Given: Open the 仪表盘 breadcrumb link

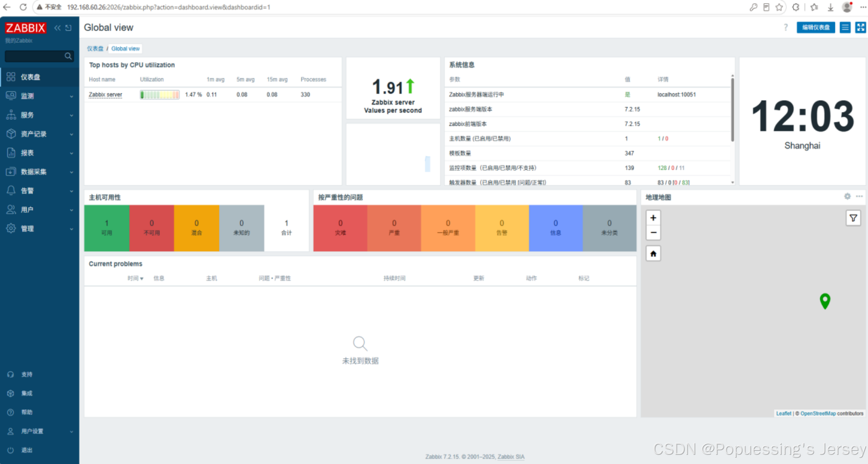Looking at the screenshot, I should click(x=95, y=49).
